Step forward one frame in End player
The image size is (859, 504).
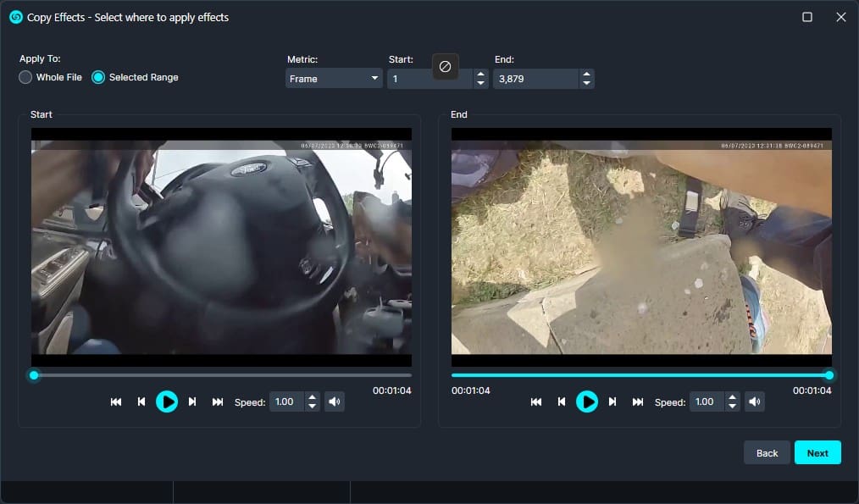tap(612, 402)
